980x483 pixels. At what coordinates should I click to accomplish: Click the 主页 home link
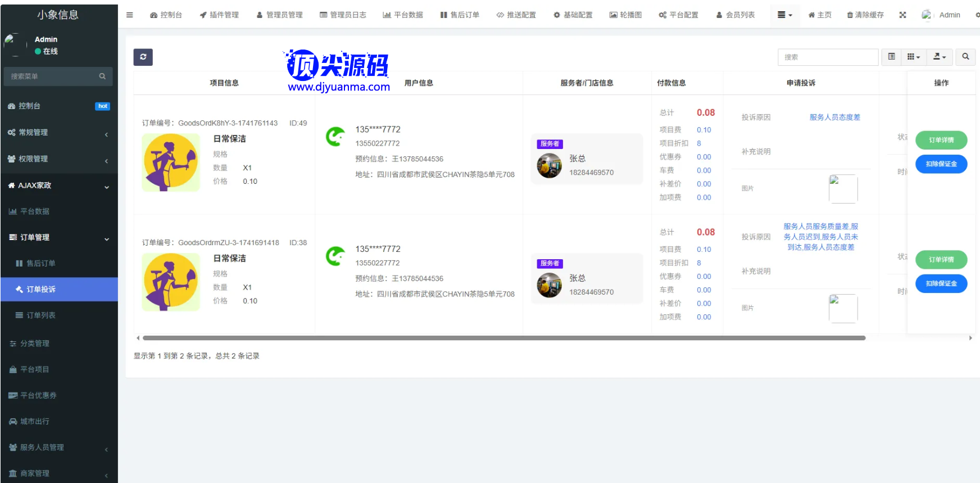click(820, 15)
